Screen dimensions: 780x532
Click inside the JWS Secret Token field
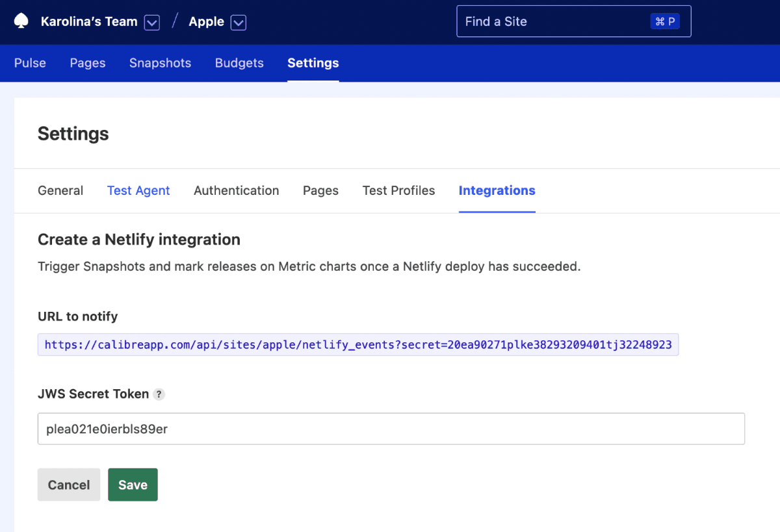point(390,429)
